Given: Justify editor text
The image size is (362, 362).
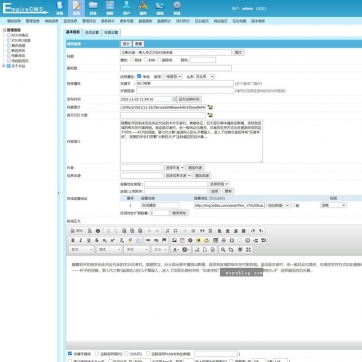Looking at the screenshot, I should point(244,231).
